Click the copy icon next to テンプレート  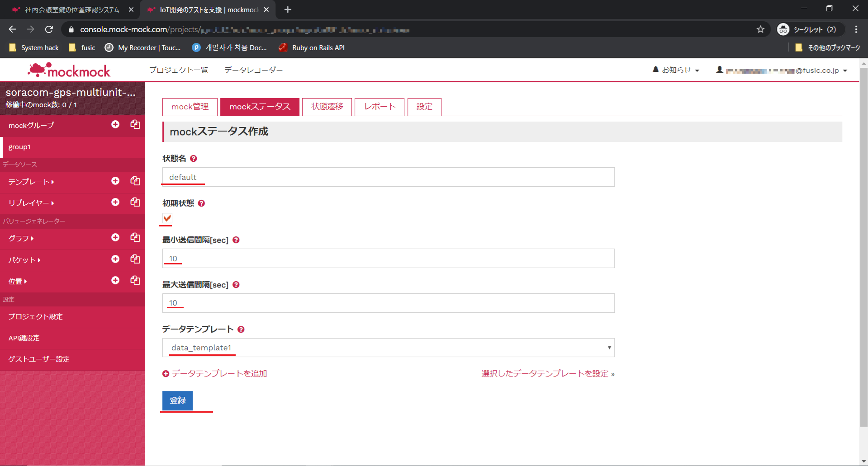point(135,181)
